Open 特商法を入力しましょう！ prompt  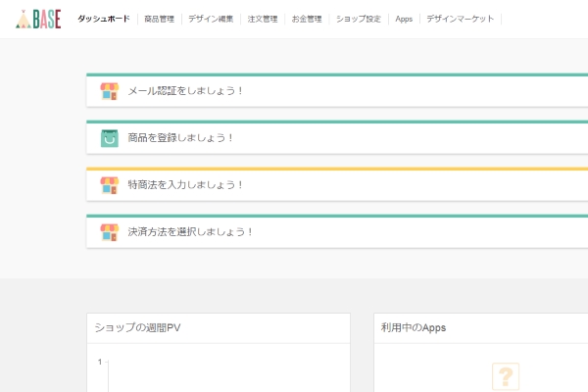click(x=185, y=185)
